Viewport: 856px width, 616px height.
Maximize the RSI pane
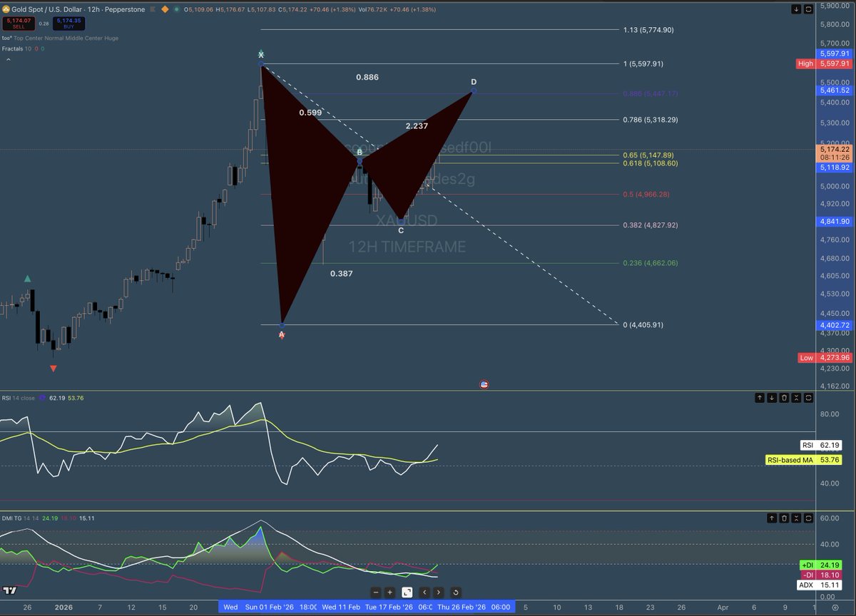click(808, 398)
